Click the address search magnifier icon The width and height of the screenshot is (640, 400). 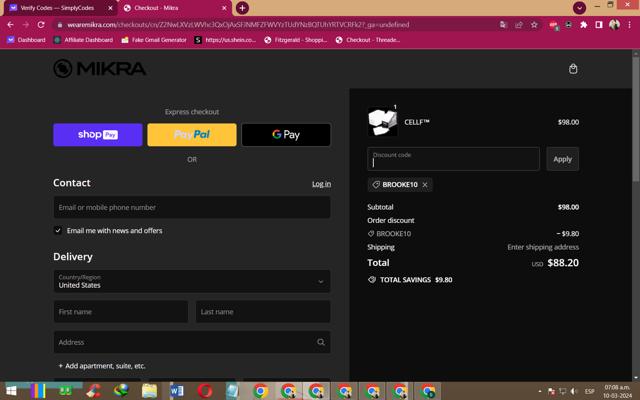point(321,342)
